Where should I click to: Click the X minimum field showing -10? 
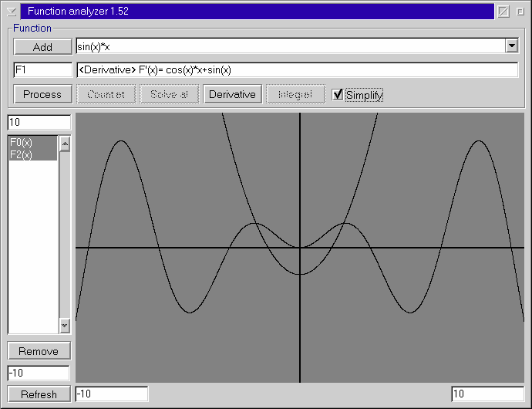click(112, 394)
